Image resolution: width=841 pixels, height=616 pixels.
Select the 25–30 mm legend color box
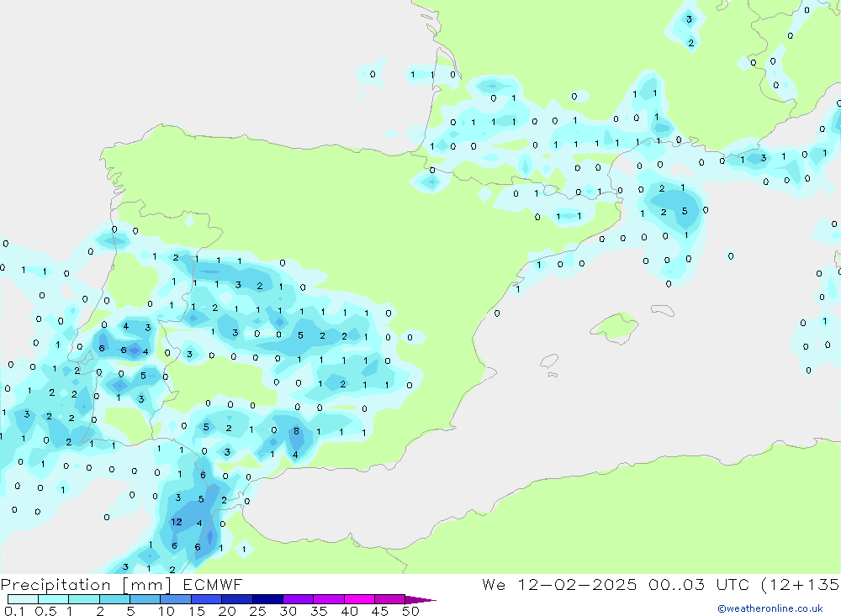point(267,599)
